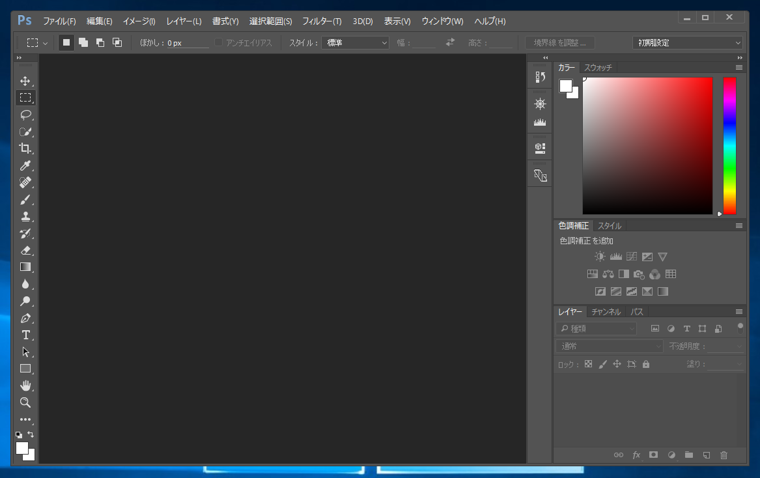
Task: Expand the toolbar double-arrow toggle
Action: [19, 58]
